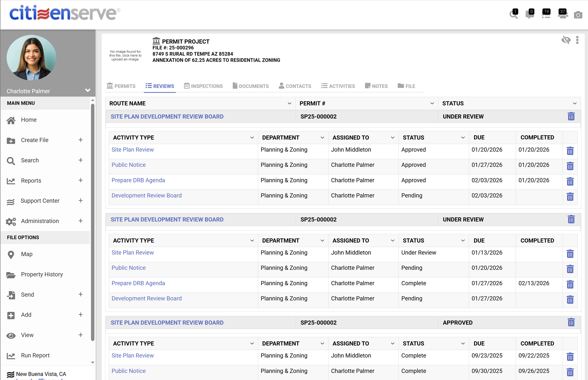
Task: Open the ASSIGNED TO column dropdown in the first table
Action: (393, 137)
